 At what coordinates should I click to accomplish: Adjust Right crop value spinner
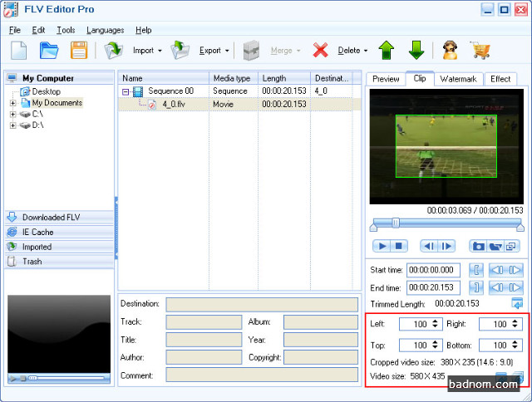tap(515, 324)
